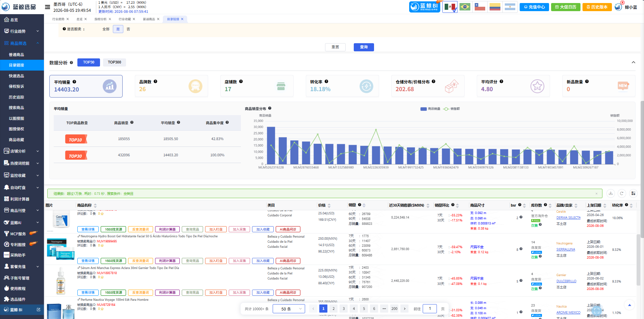
Task: Switch to the 指标分析 tab
Action: click(x=100, y=19)
